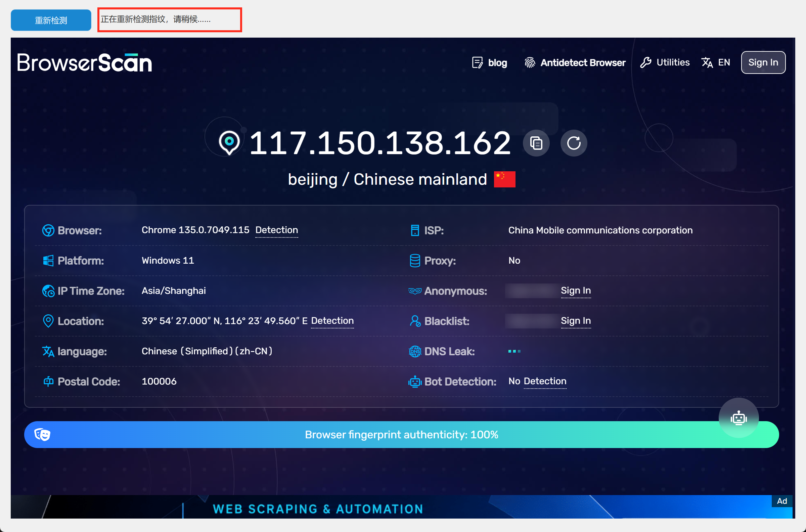This screenshot has height=532, width=806.
Task: Click Sign In beside Blacklist
Action: (576, 321)
